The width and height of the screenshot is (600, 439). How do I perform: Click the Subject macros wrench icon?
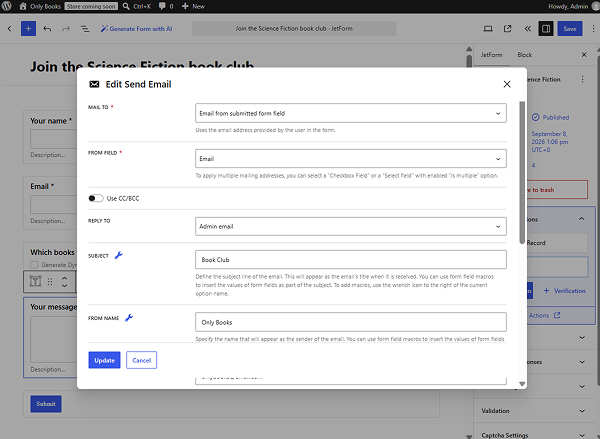119,255
